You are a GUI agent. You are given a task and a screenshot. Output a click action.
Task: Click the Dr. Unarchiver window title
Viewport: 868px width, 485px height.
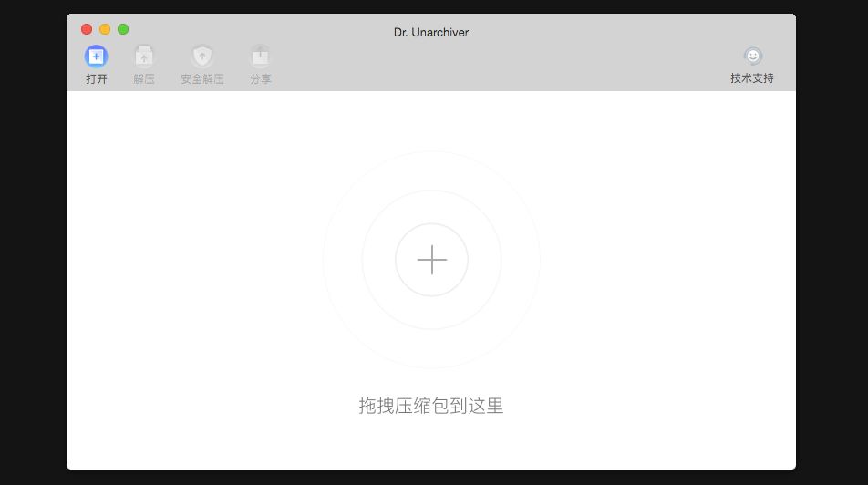pyautogui.click(x=431, y=33)
